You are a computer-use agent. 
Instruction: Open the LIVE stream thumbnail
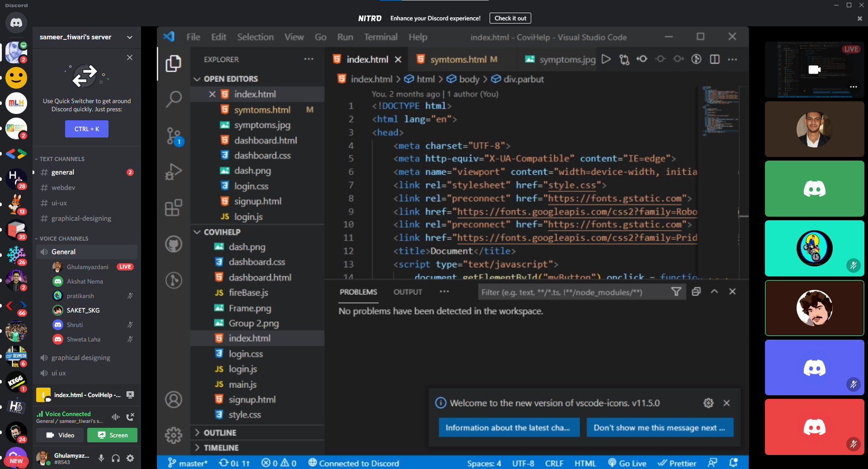pyautogui.click(x=814, y=70)
